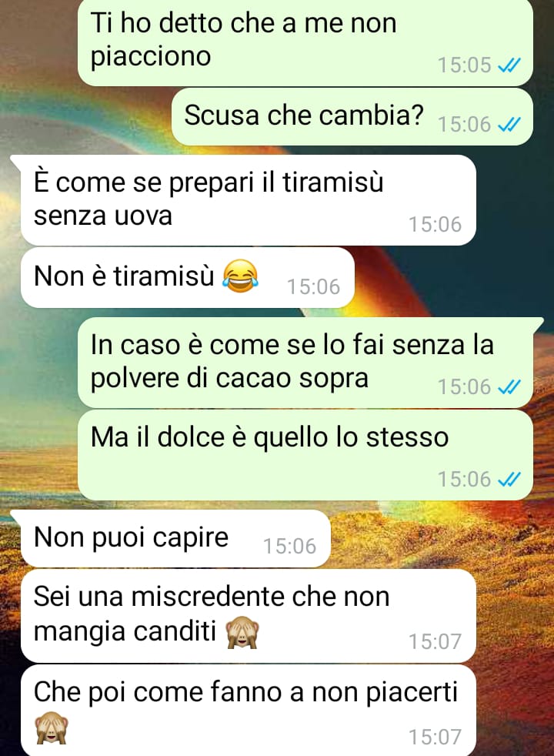Tap the read checkmarks on 'Ma il dolce' message
Screen dimensions: 554x756
point(509,479)
